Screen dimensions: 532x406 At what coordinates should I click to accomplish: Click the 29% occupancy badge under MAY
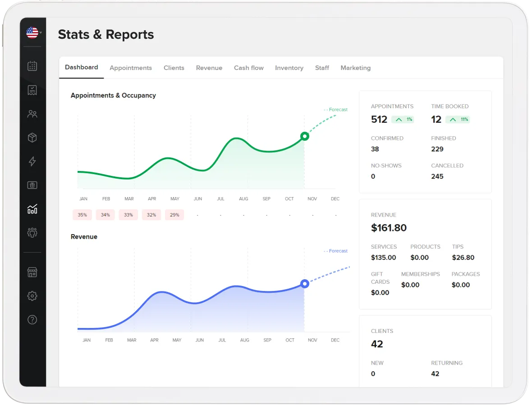[174, 215]
